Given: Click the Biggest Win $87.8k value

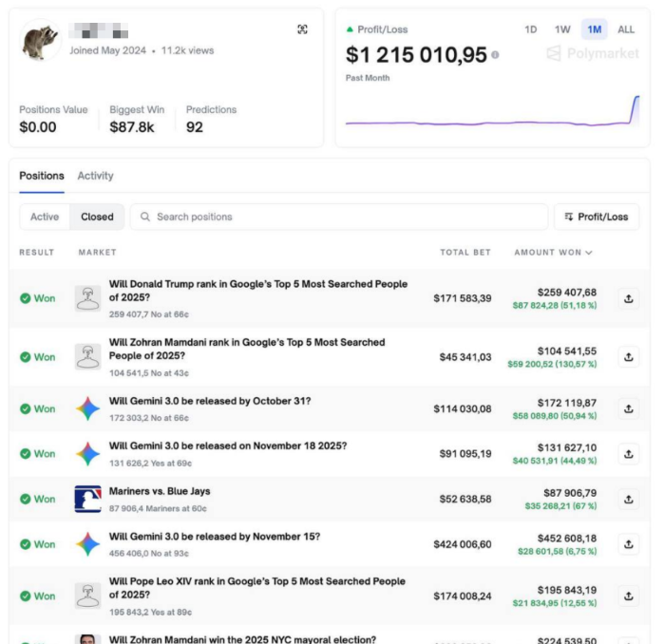Looking at the screenshot, I should tap(132, 127).
